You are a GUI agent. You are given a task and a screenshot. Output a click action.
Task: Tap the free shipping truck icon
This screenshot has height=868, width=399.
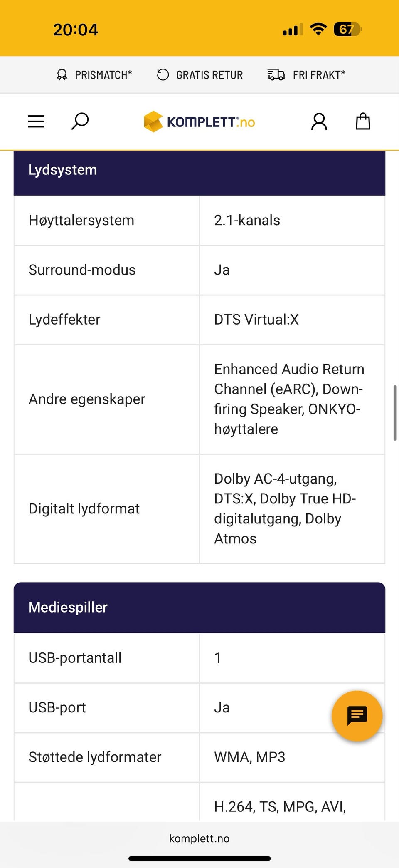(276, 75)
